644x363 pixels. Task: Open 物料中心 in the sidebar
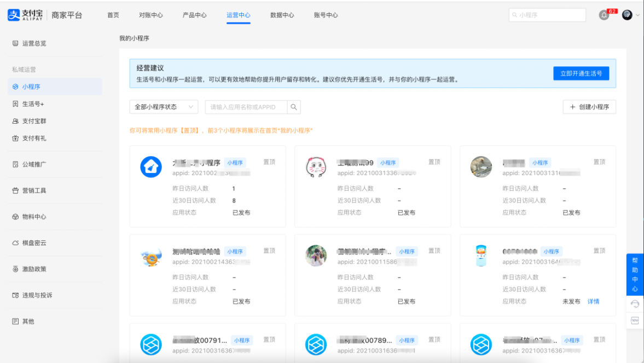34,217
